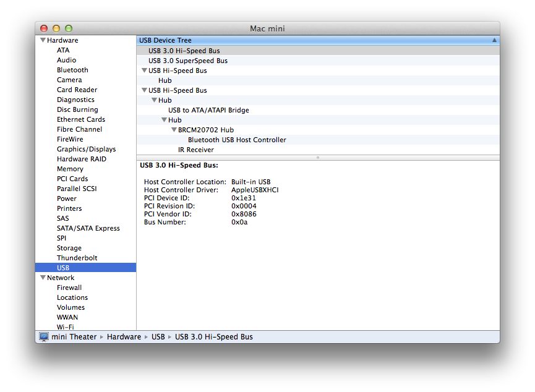Select Fibre Channel entry
Viewport: 535px width, 392px height.
pos(80,129)
